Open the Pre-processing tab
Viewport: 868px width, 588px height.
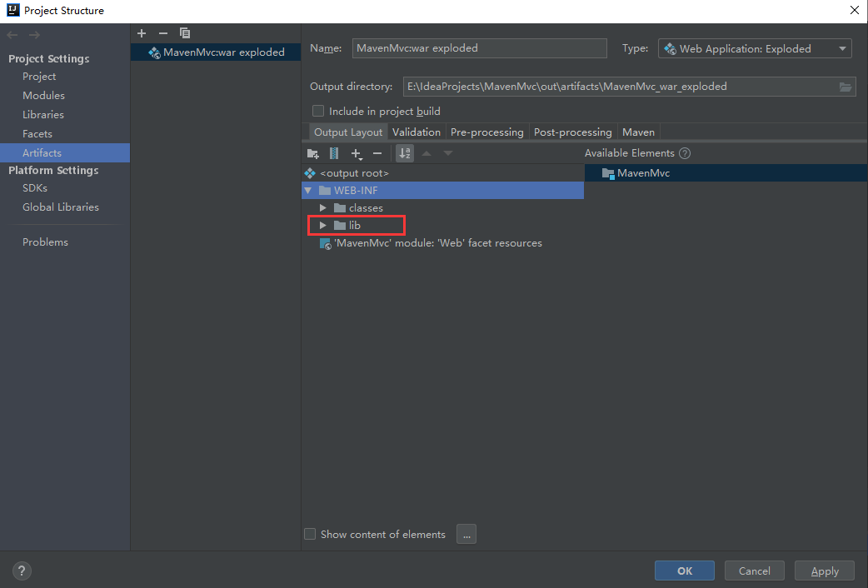pyautogui.click(x=486, y=132)
